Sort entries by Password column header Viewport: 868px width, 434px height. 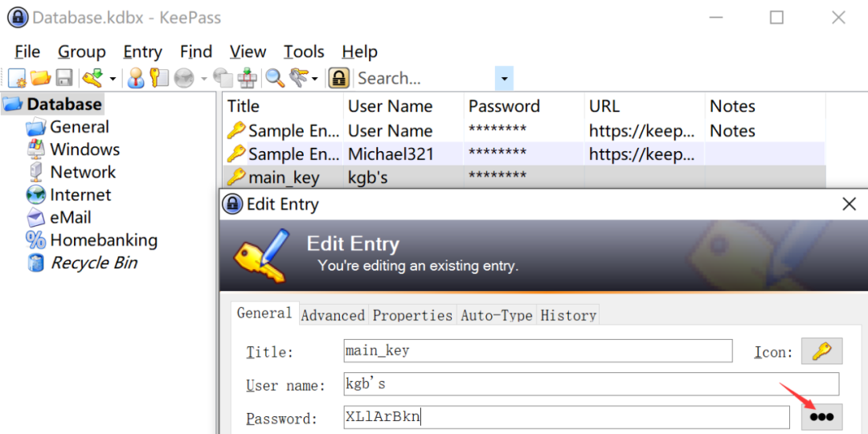click(x=524, y=106)
